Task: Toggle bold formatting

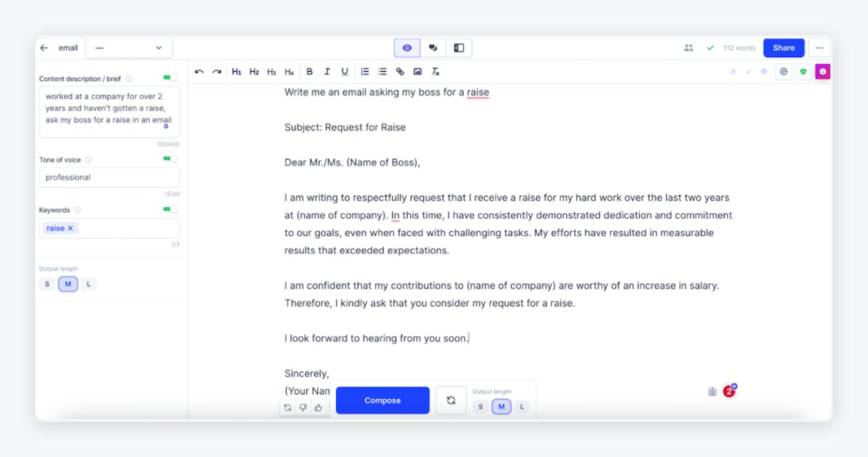Action: pos(310,72)
